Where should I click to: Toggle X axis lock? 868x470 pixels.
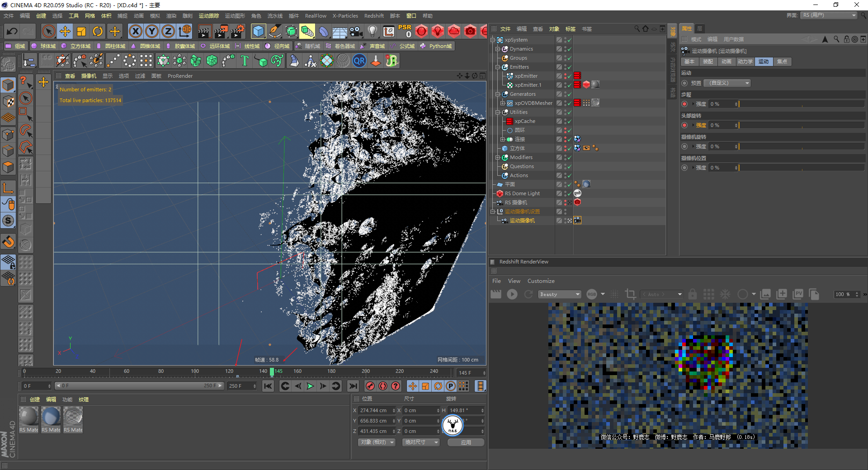pyautogui.click(x=135, y=31)
